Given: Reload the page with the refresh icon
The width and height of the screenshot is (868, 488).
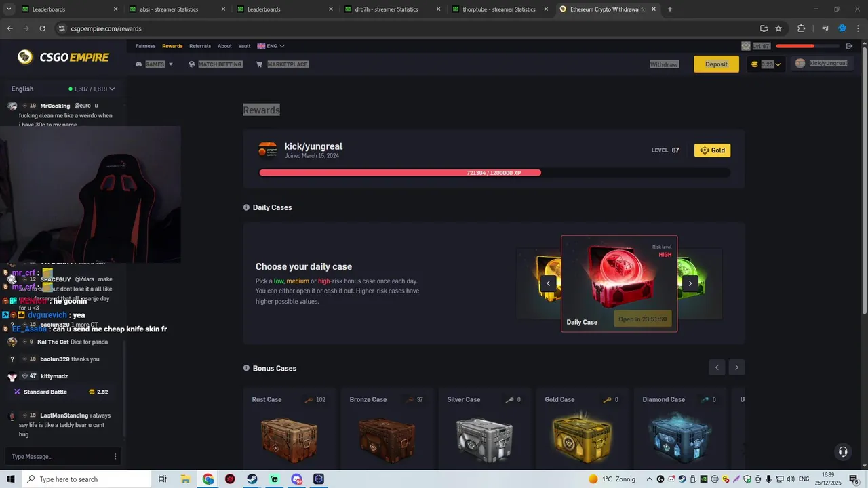Looking at the screenshot, I should click(x=42, y=28).
